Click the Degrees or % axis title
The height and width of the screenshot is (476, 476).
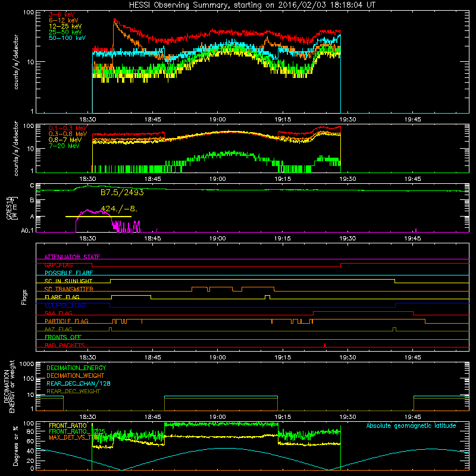click(15, 446)
